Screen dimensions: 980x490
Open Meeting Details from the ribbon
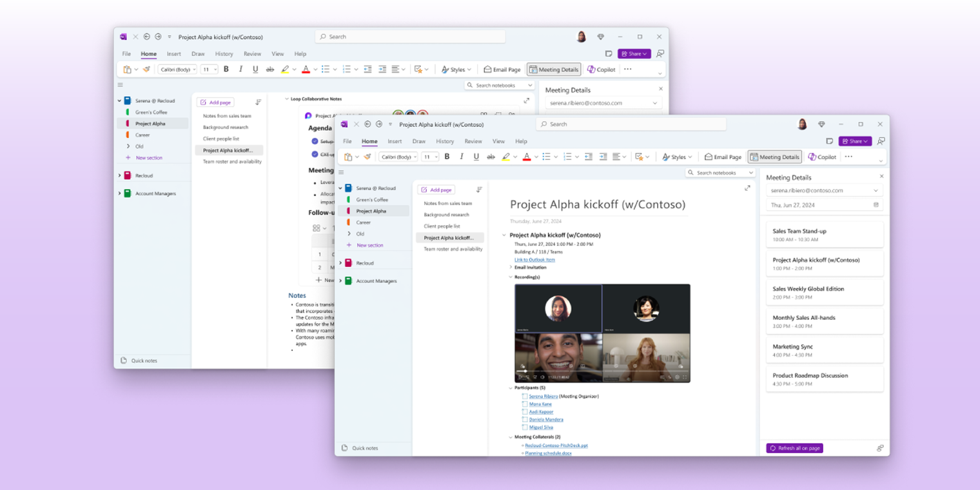pos(774,156)
